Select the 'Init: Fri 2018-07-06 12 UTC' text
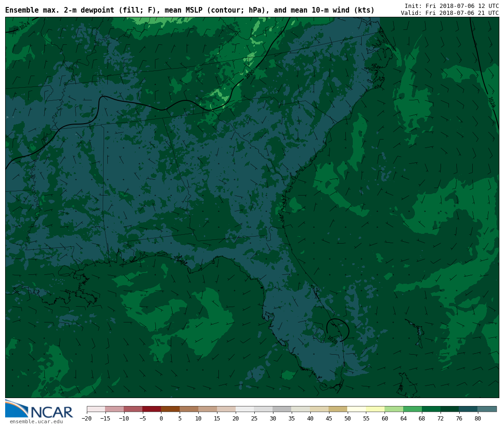This screenshot has height=427, width=504. pyautogui.click(x=452, y=6)
